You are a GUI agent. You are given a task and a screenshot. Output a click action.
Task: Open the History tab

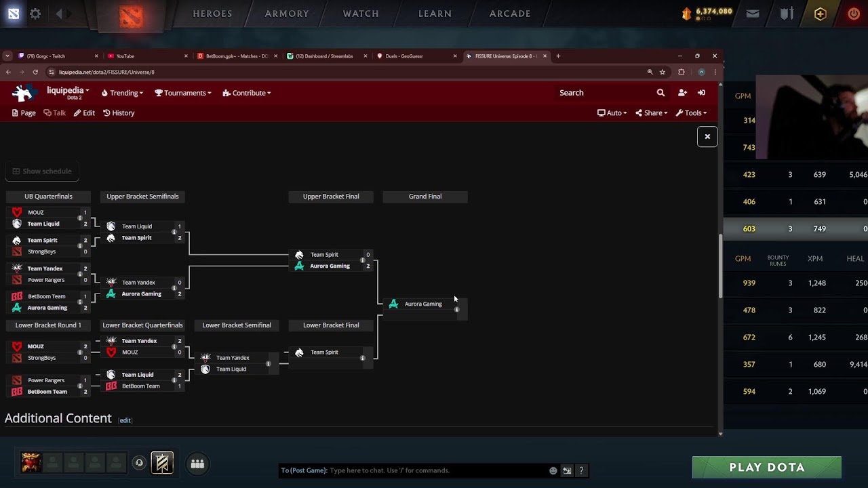click(x=119, y=113)
